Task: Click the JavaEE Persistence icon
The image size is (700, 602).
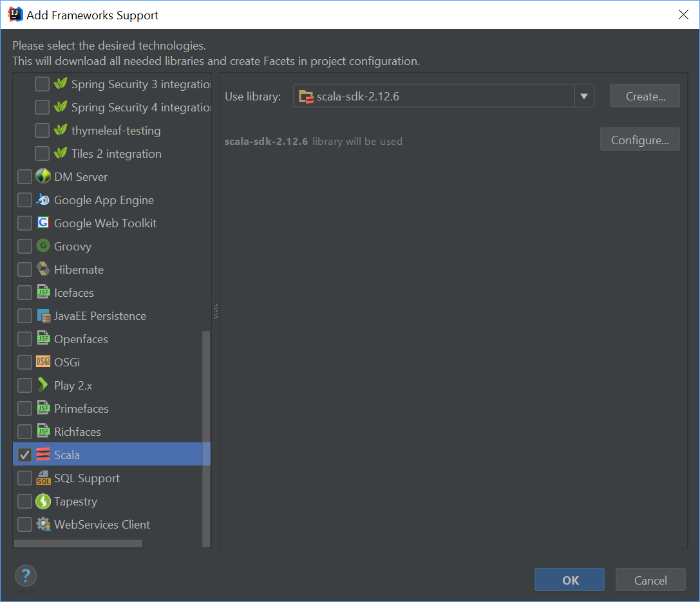Action: 43,315
